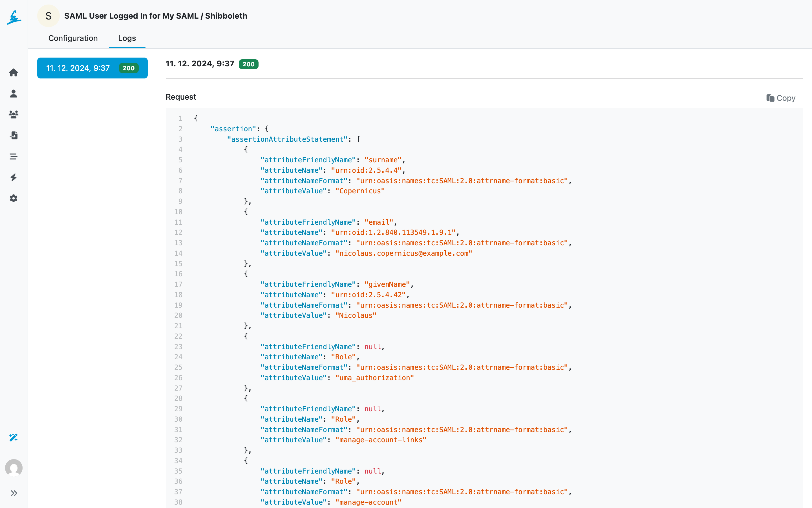The width and height of the screenshot is (812, 508).
Task: Click the attrname-format:basic value on line 13
Action: click(462, 243)
